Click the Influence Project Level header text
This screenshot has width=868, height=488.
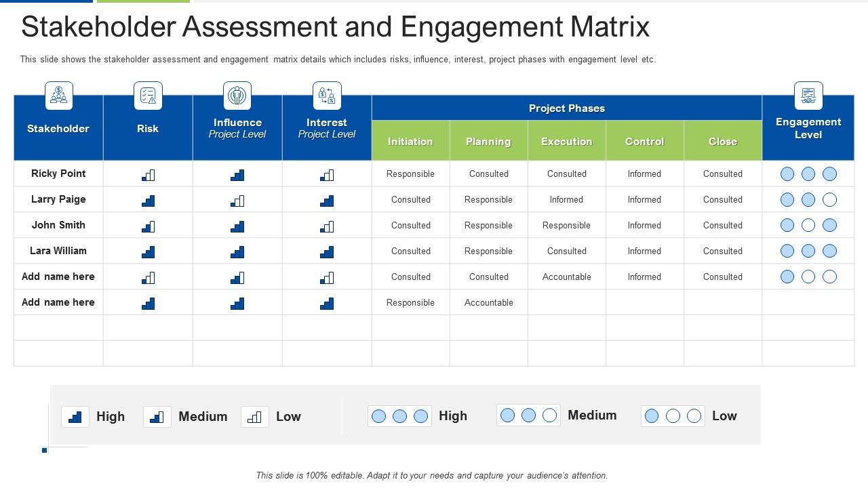coord(237,128)
